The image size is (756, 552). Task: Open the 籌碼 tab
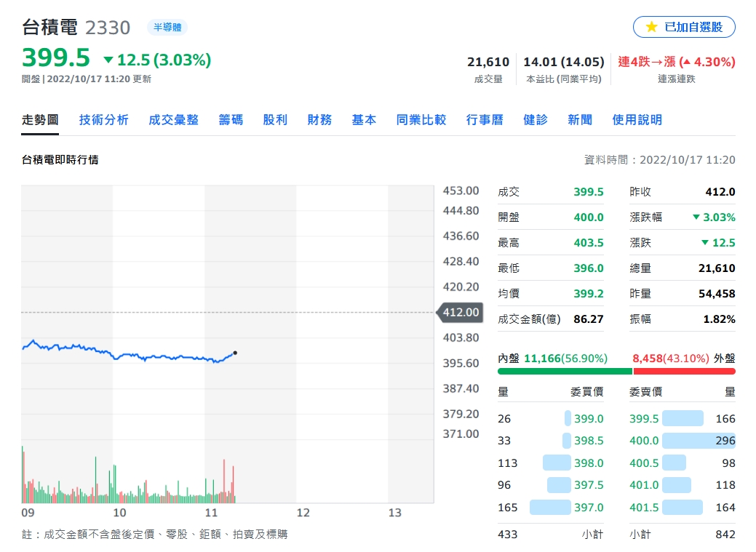pyautogui.click(x=231, y=119)
